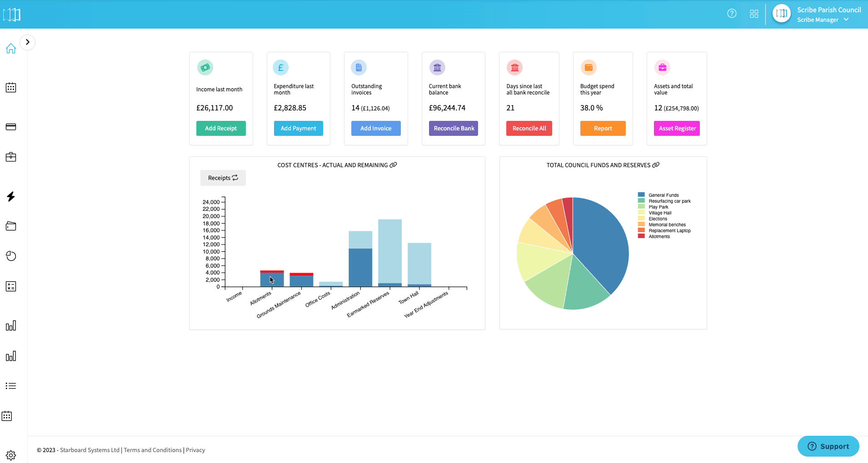Viewport: 868px width, 463px height.
Task: Click the apps grid icon in header
Action: [754, 14]
